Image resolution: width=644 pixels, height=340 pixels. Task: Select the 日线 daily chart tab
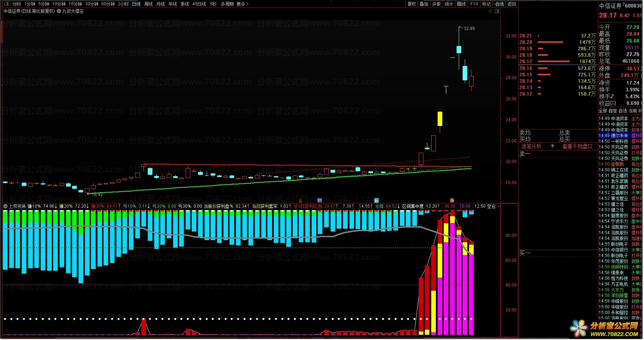[x=136, y=4]
